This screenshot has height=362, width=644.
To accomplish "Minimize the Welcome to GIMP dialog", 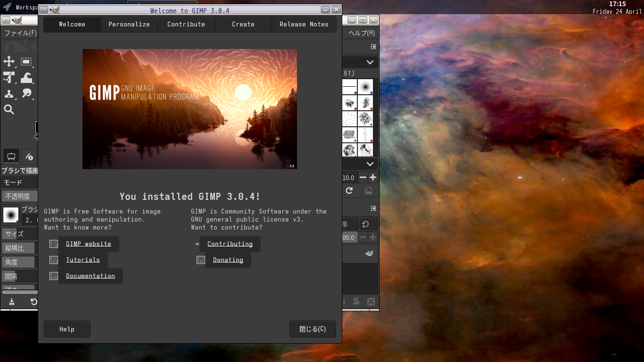I will coord(325,10).
